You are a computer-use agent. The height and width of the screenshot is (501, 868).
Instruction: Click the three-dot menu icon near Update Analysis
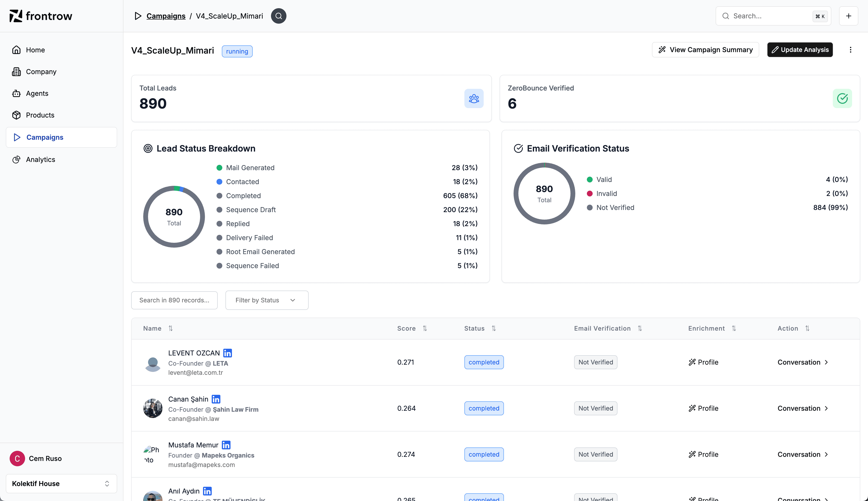pos(850,49)
